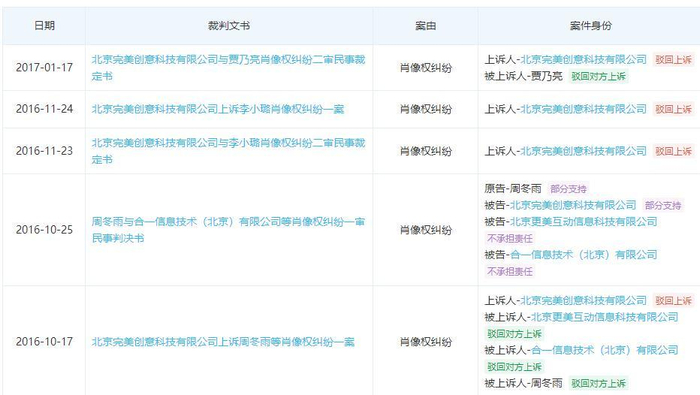The image size is (700, 395).
Task: Click 被告 北京更美互动信息科技有限公司 link
Action: [x=583, y=221]
